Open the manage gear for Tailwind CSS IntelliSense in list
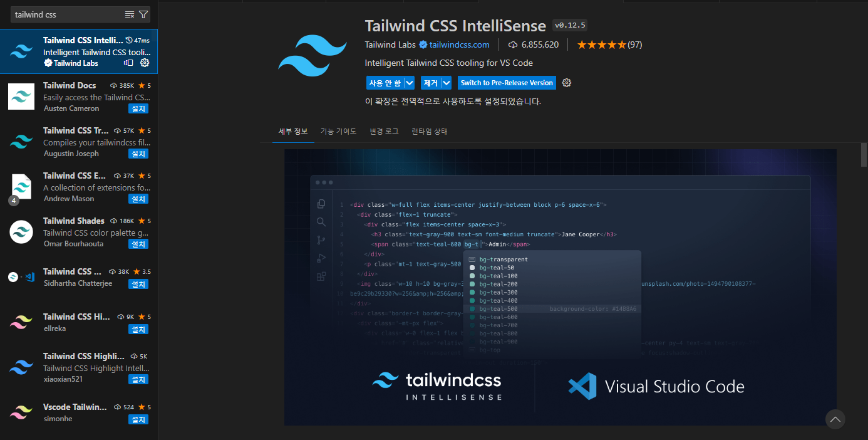The height and width of the screenshot is (440, 868). click(x=145, y=63)
